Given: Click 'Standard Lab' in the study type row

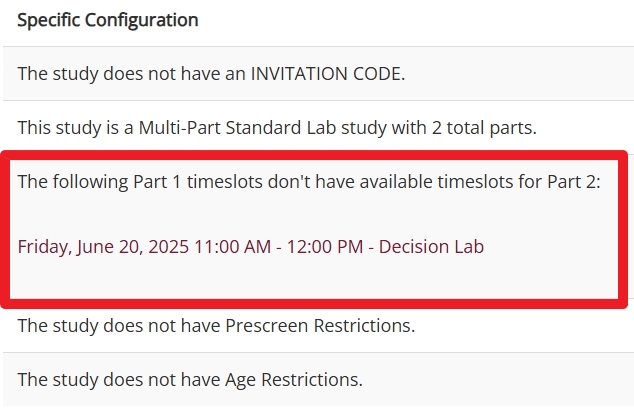Looking at the screenshot, I should pos(281,127).
